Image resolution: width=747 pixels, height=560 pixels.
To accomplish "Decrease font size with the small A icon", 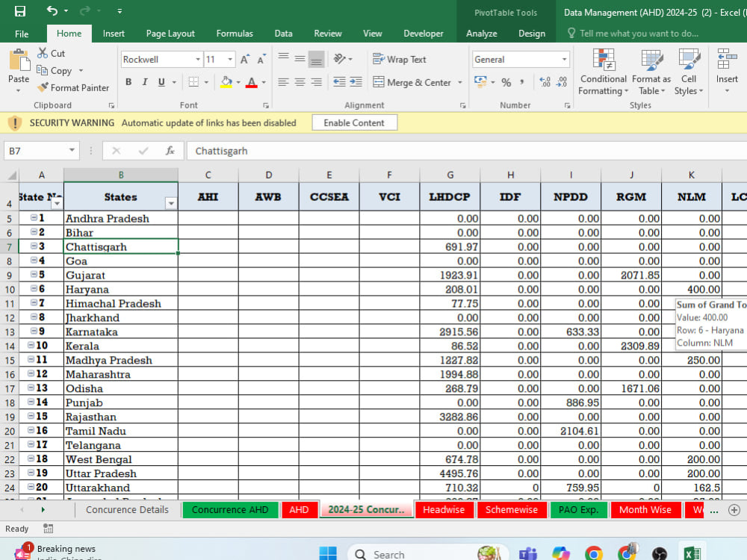I will [261, 60].
